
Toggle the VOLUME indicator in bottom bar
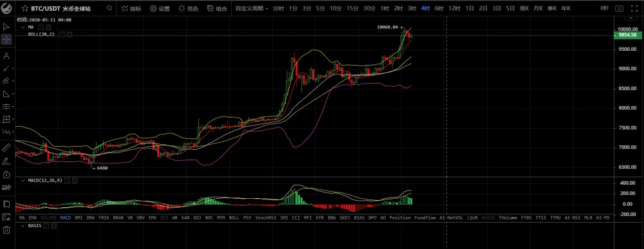pos(48,217)
